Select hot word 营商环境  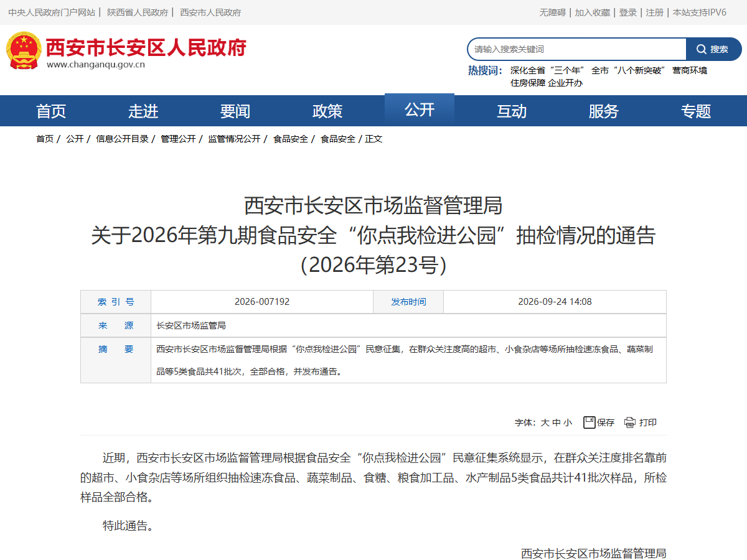pos(690,70)
